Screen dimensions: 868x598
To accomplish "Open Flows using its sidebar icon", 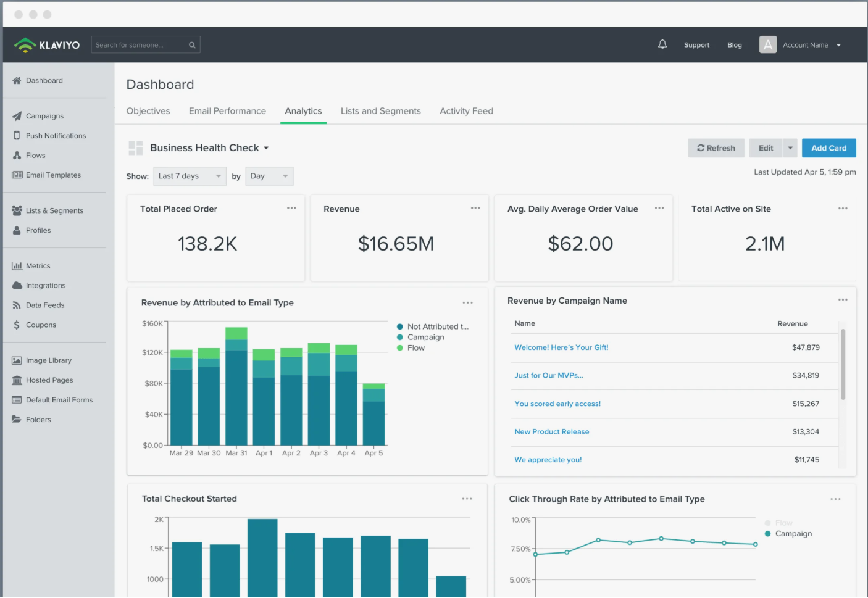I will pyautogui.click(x=17, y=156).
